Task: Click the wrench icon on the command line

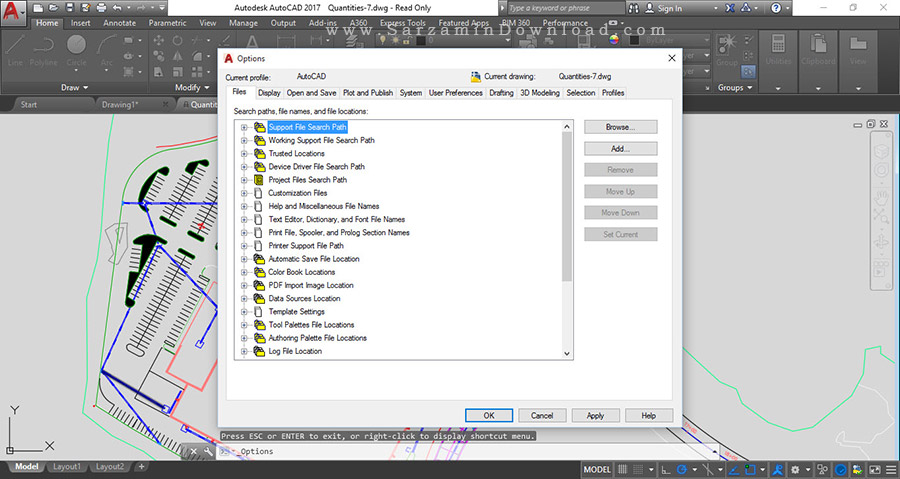Action: tap(208, 451)
